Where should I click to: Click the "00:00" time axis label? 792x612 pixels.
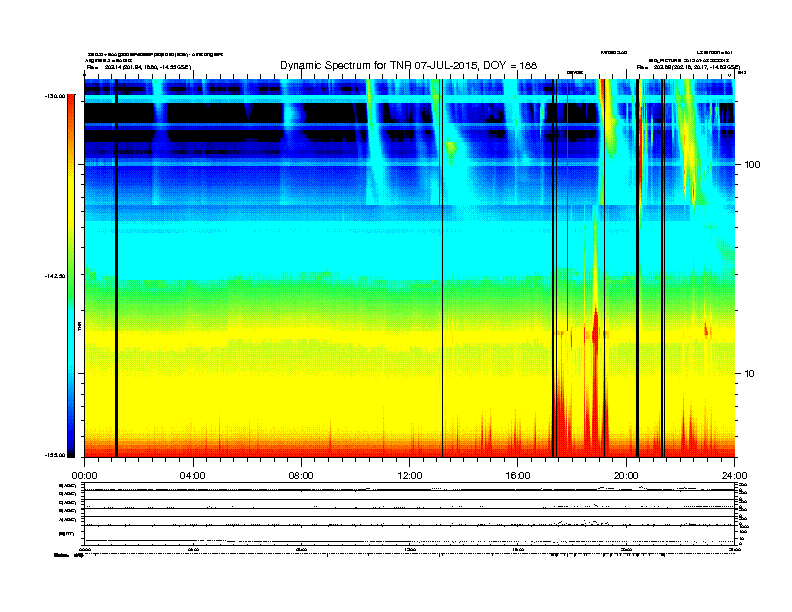click(x=84, y=476)
